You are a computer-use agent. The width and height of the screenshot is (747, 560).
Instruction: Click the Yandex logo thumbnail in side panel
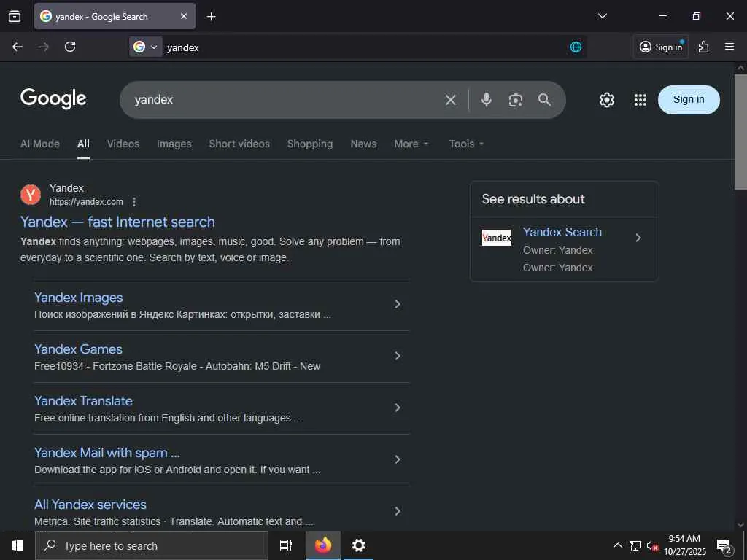pos(496,238)
